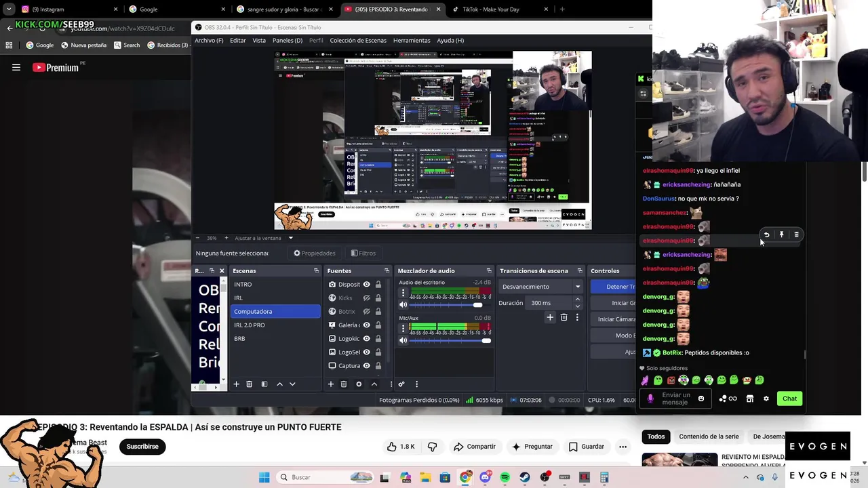Open Colección de Escenas menu

click(358, 40)
